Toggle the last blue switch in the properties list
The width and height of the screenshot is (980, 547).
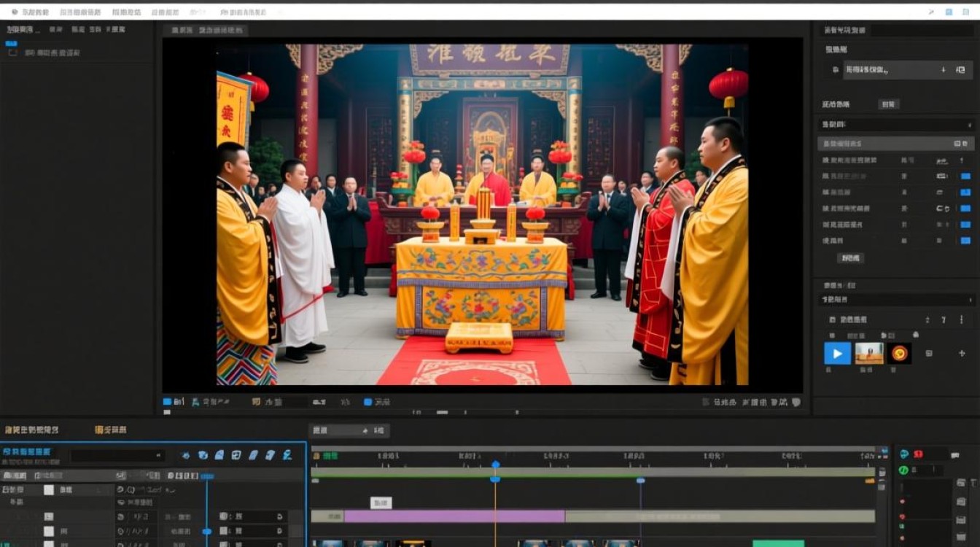965,240
